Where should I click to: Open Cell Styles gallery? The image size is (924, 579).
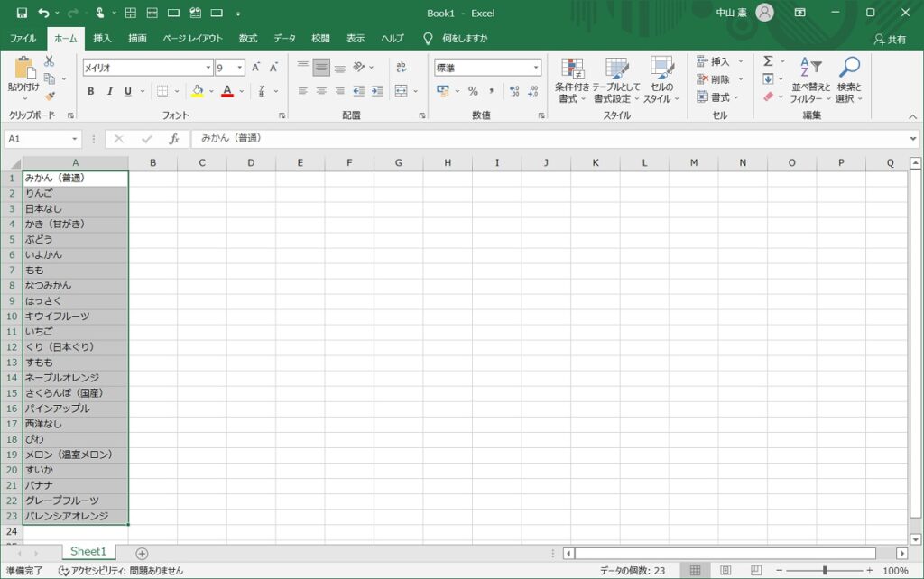[x=661, y=80]
